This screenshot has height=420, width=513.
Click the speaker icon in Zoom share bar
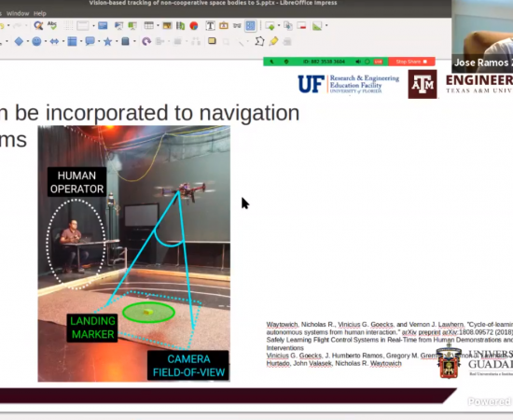click(x=358, y=62)
